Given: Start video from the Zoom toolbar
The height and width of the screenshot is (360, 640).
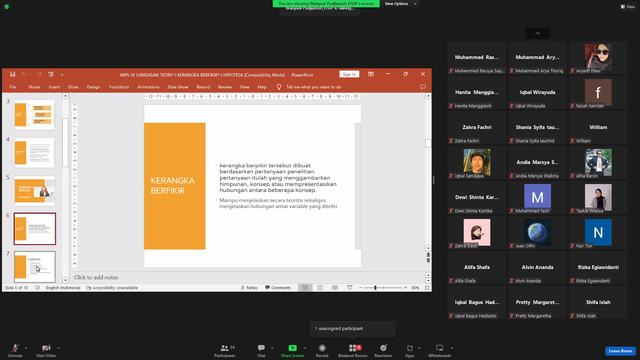Looking at the screenshot, I should [46, 351].
